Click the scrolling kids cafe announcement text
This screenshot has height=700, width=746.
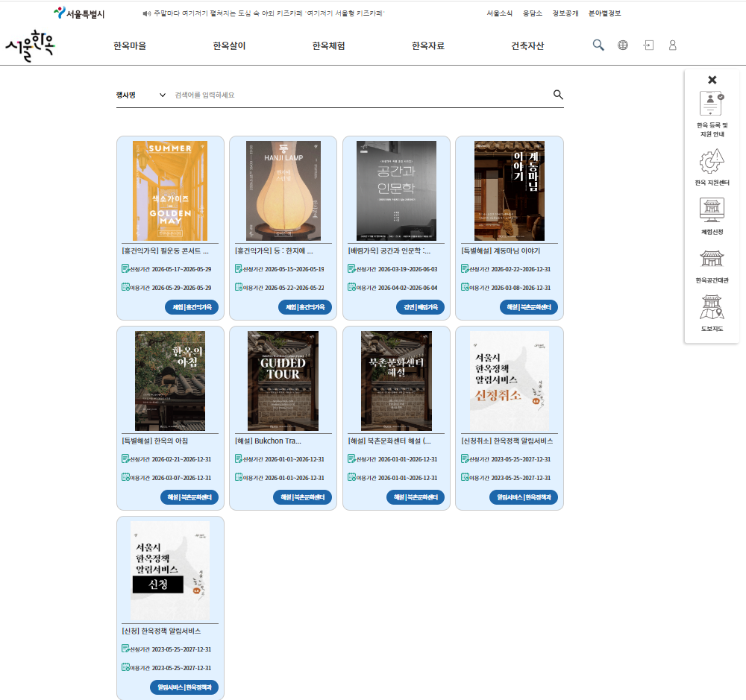click(269, 13)
